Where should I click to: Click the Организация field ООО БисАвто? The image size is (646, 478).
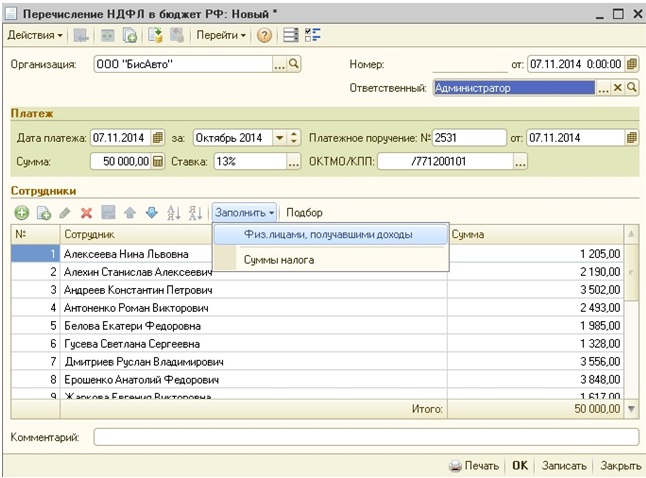(x=183, y=64)
